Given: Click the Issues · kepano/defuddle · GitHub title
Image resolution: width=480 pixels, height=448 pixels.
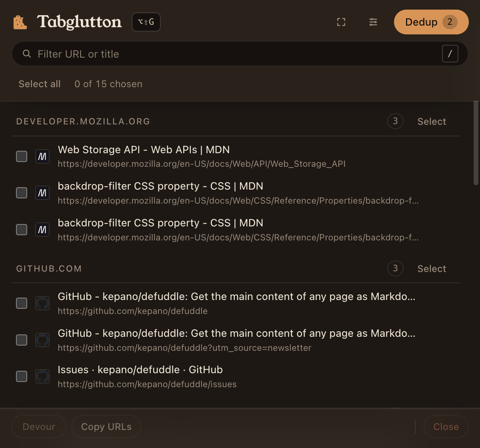Looking at the screenshot, I should click(x=140, y=370).
